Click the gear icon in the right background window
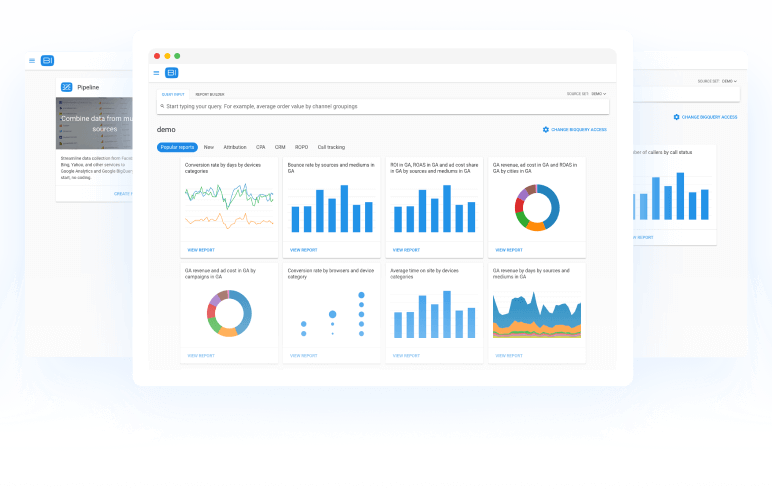This screenshot has height=490, width=772. pos(676,117)
